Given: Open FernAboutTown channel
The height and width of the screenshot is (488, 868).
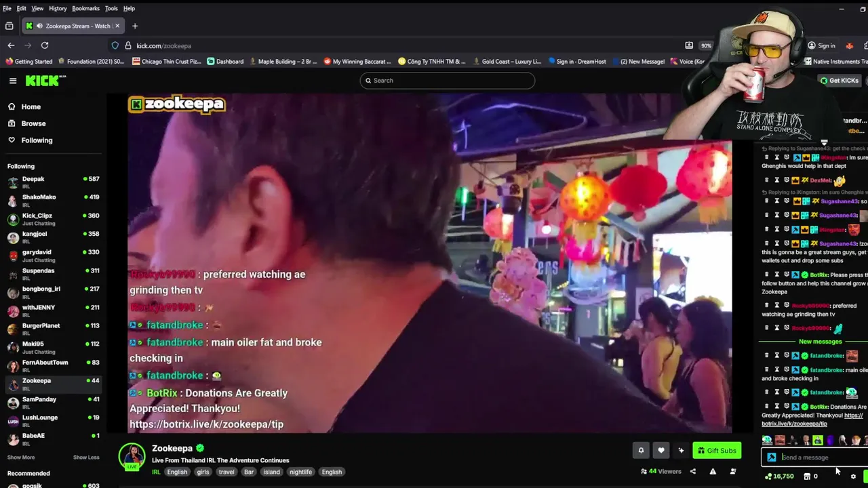Looking at the screenshot, I should pyautogui.click(x=53, y=365).
